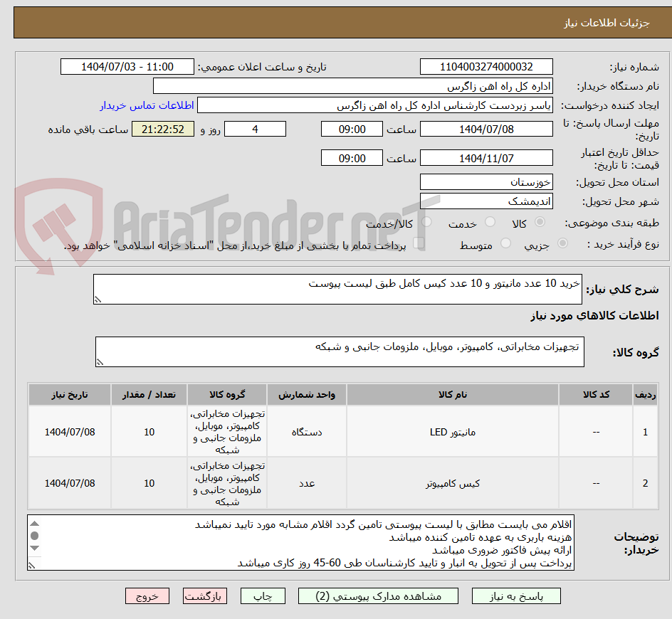Viewport: 672px width, 619px height.
Task: Click the scroll down arrow in توضیحات خریدار
Action: pos(35,549)
